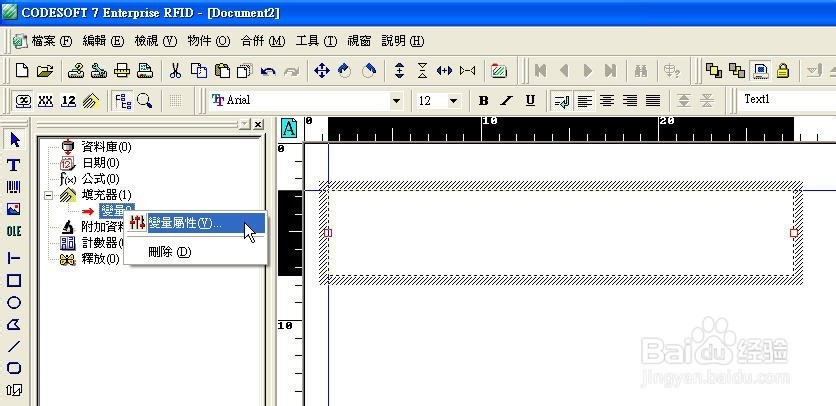This screenshot has height=406, width=836.
Task: Click the Text1 object name field
Action: [x=786, y=100]
